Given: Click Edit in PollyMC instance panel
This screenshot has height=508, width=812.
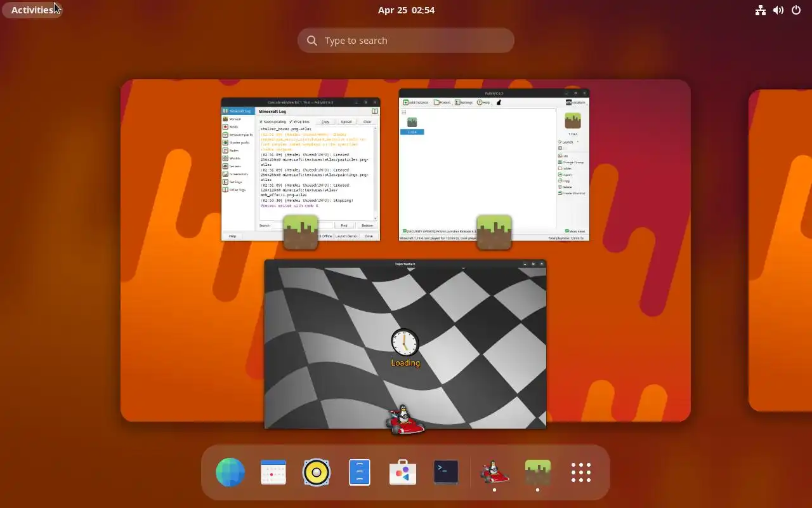Looking at the screenshot, I should [563, 156].
